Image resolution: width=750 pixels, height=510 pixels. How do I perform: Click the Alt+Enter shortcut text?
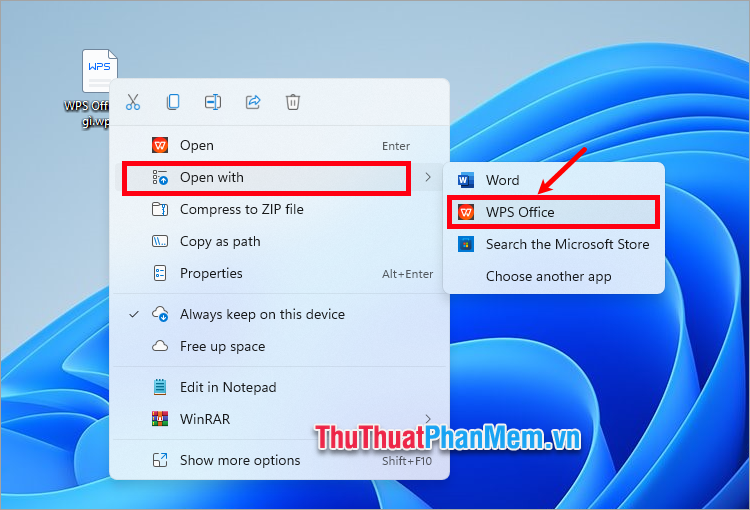(x=408, y=274)
